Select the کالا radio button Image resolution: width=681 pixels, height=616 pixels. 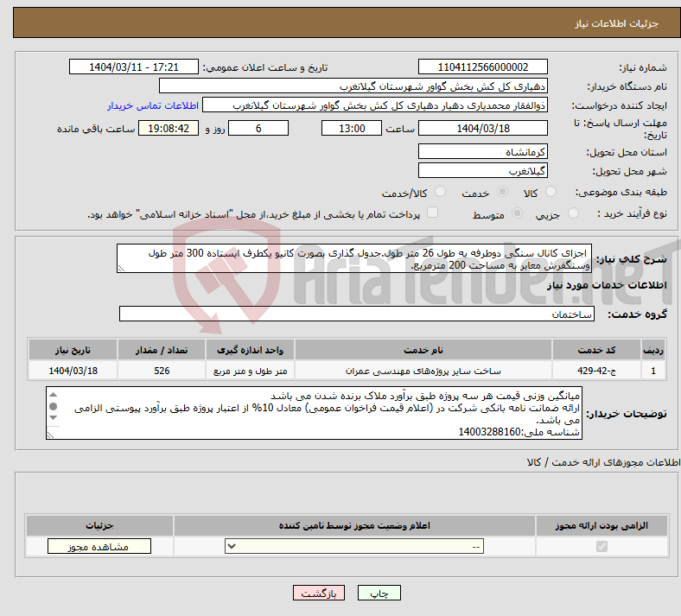pos(551,192)
